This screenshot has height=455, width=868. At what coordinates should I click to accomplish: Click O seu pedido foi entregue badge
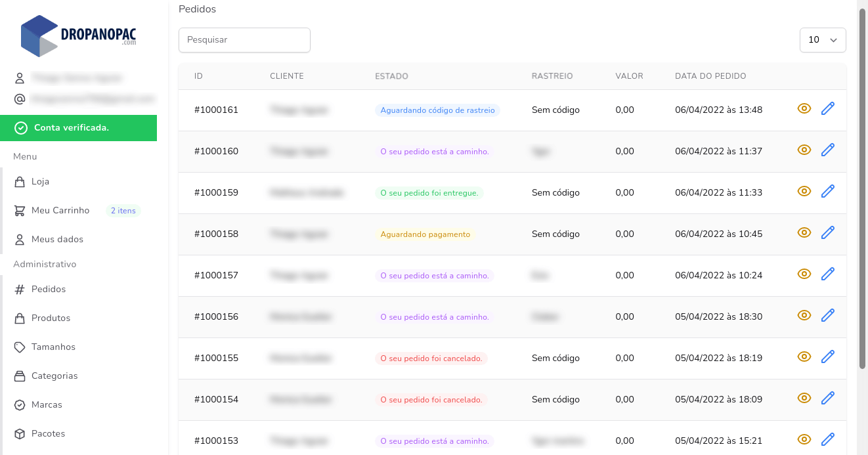point(429,193)
